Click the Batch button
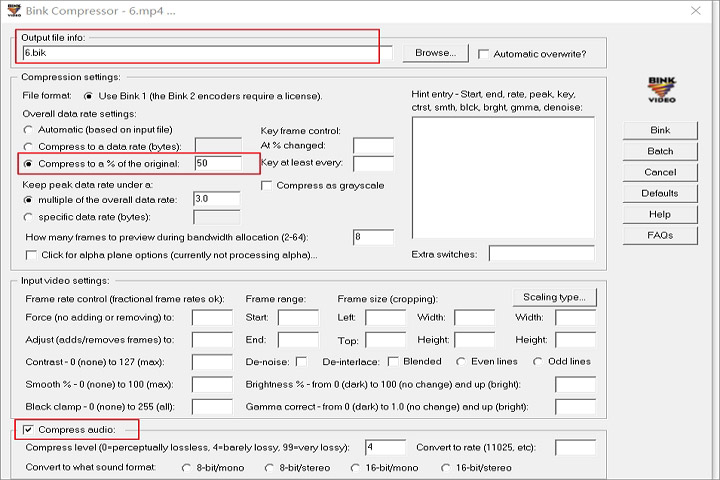The height and width of the screenshot is (480, 720). coord(660,152)
